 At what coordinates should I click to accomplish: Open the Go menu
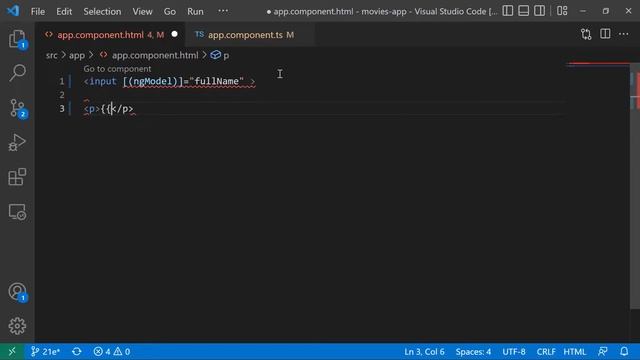[170, 11]
